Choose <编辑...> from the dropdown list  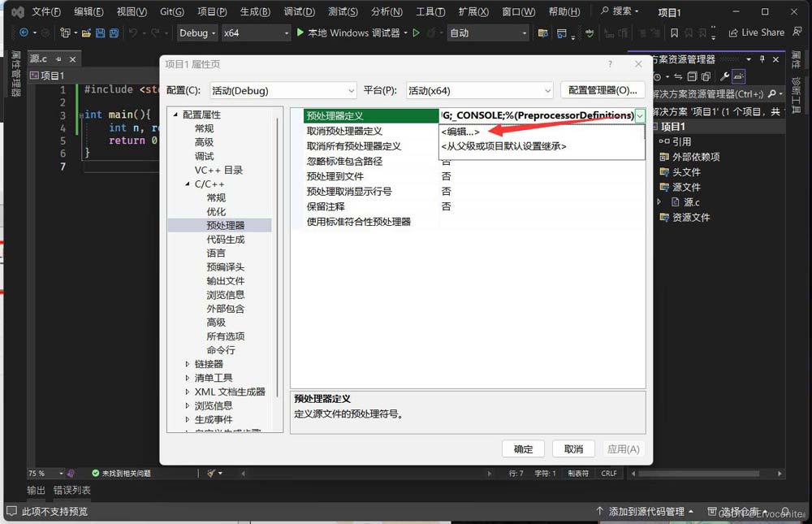point(542,132)
